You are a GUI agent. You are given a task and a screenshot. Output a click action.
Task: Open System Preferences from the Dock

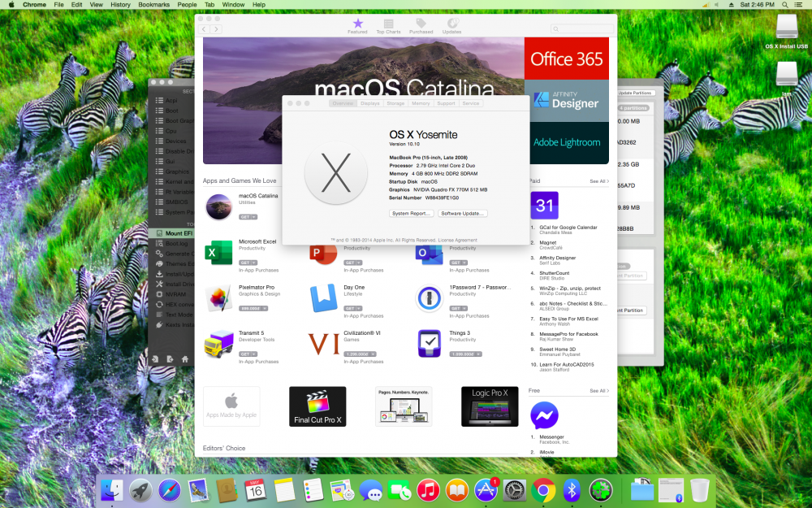pos(514,490)
